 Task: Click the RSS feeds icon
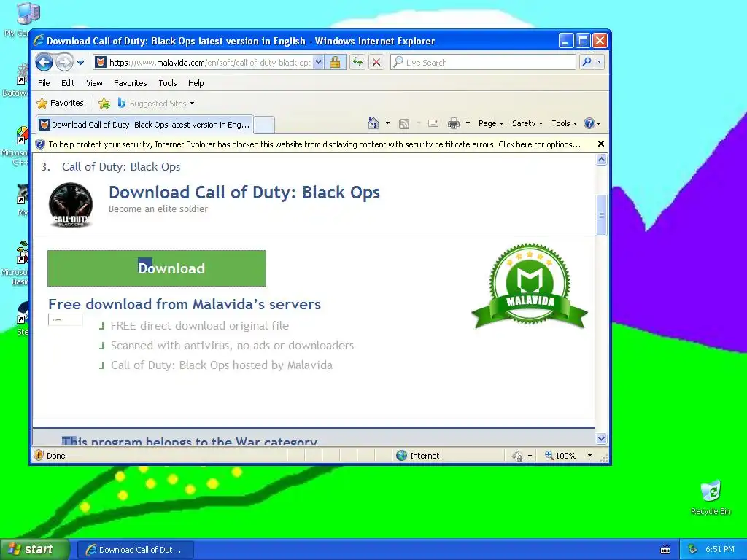[x=404, y=124]
